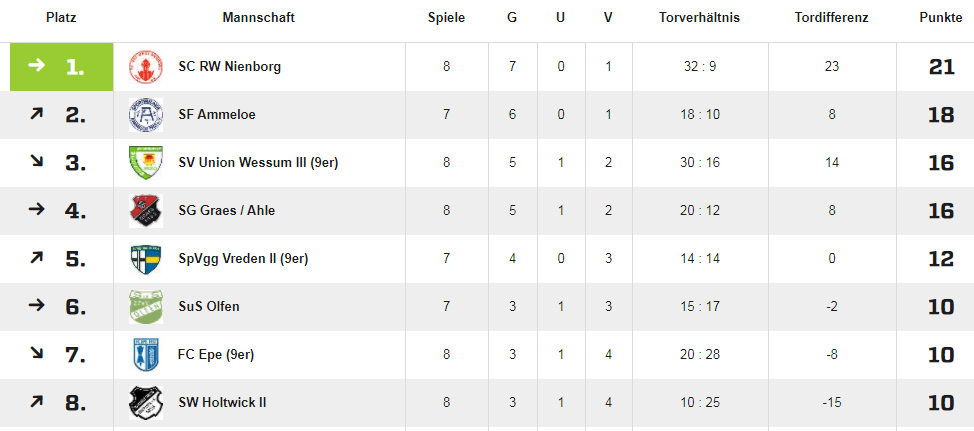Click the SW Holtwick II team name
Viewport: 974px width, 431px height.
[222, 402]
